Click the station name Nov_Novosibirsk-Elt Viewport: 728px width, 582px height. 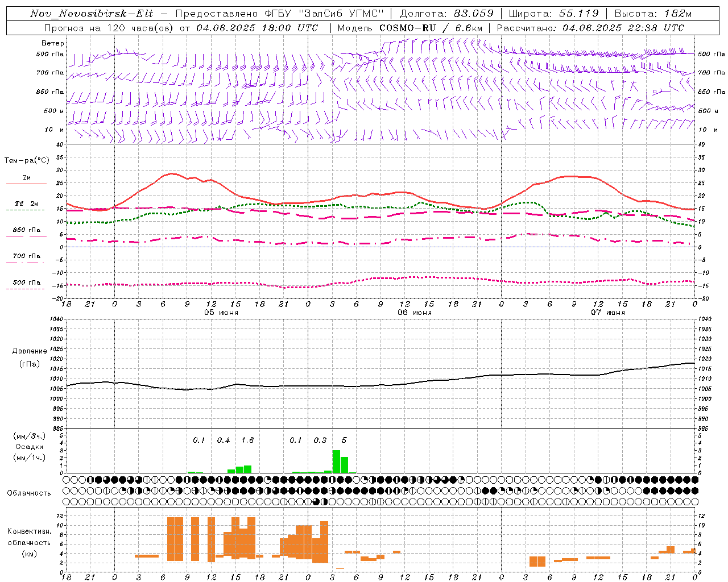(92, 14)
